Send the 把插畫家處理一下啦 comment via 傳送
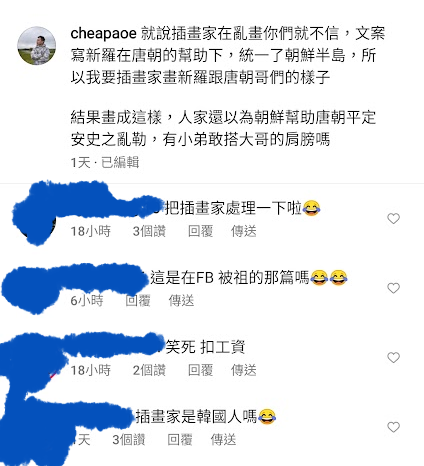Screen dimensions: 424x466 [x=244, y=231]
